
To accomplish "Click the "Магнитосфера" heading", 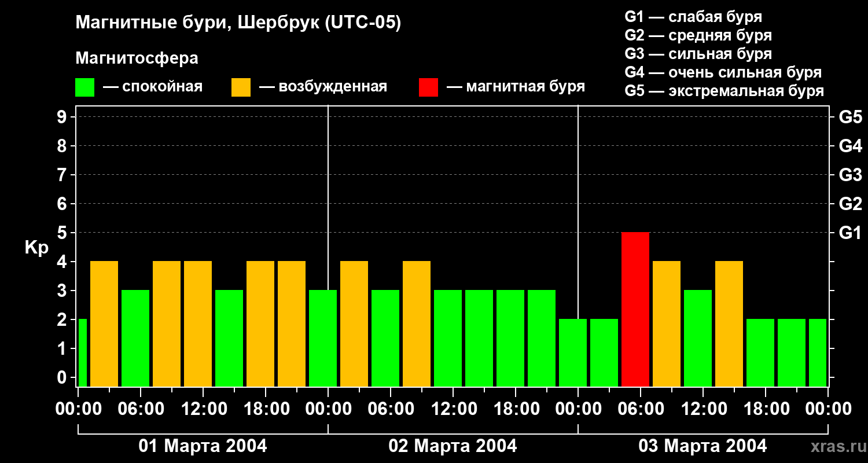I will (137, 58).
